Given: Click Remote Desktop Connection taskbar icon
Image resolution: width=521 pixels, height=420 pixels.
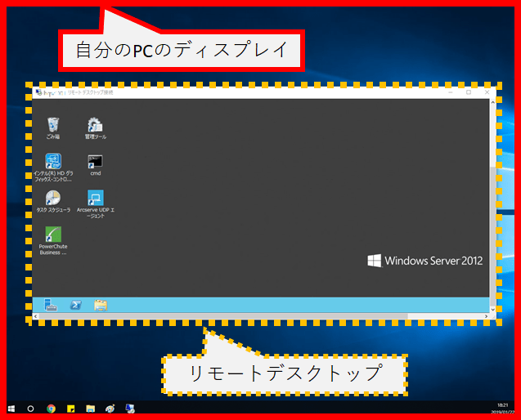Looking at the screenshot, I should (x=130, y=409).
